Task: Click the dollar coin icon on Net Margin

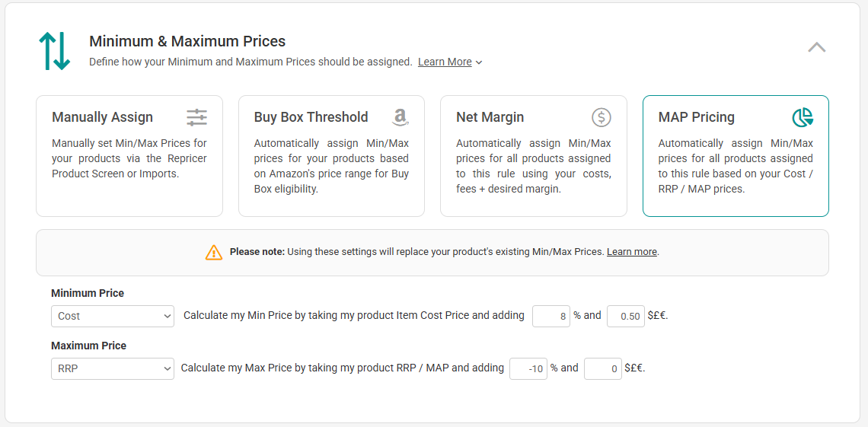Action: coord(602,117)
